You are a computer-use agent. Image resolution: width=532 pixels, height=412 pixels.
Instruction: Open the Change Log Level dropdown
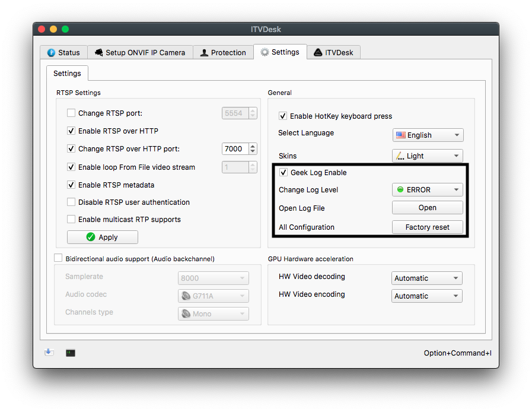pyautogui.click(x=427, y=189)
